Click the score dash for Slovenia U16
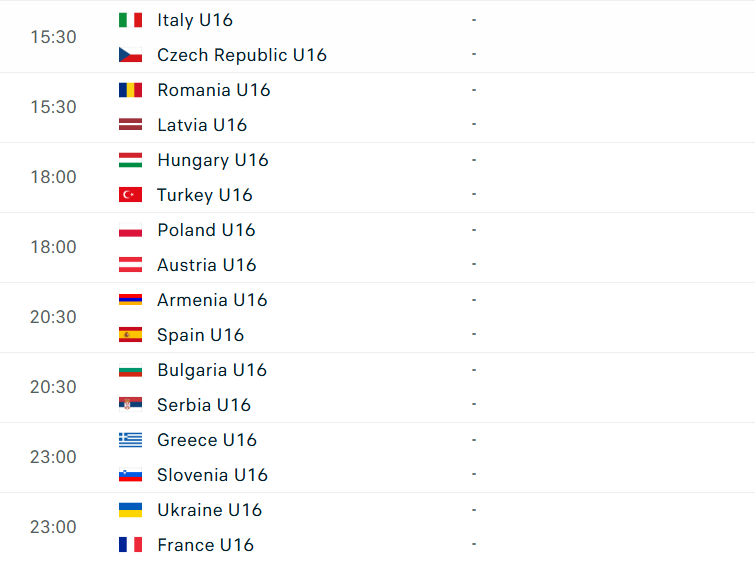 [x=474, y=474]
